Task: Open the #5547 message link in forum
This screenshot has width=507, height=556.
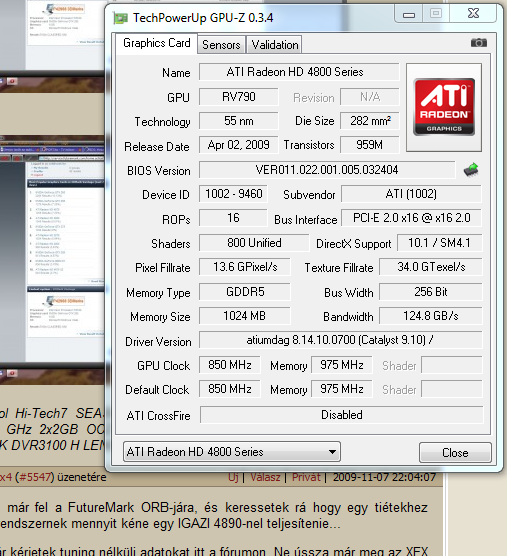Action: pyautogui.click(x=35, y=477)
